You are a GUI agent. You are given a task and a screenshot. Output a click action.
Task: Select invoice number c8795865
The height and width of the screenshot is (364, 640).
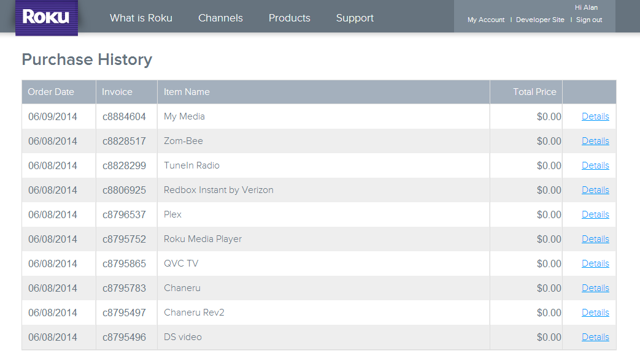click(124, 264)
